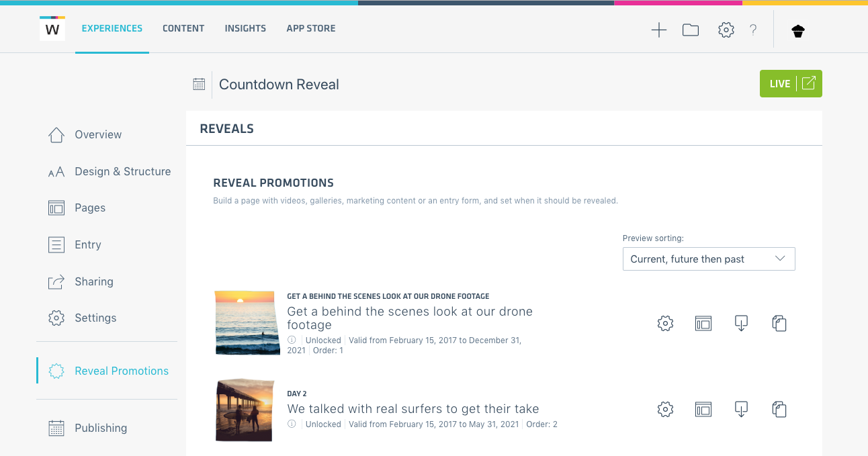This screenshot has height=456, width=868.
Task: Open the folders icon in the top bar
Action: [x=690, y=30]
